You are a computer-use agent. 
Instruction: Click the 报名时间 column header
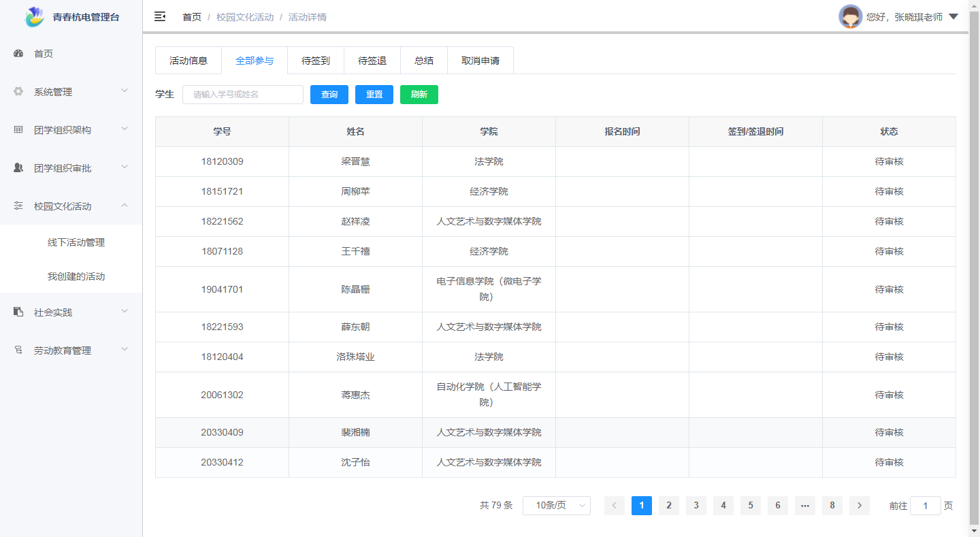(622, 131)
